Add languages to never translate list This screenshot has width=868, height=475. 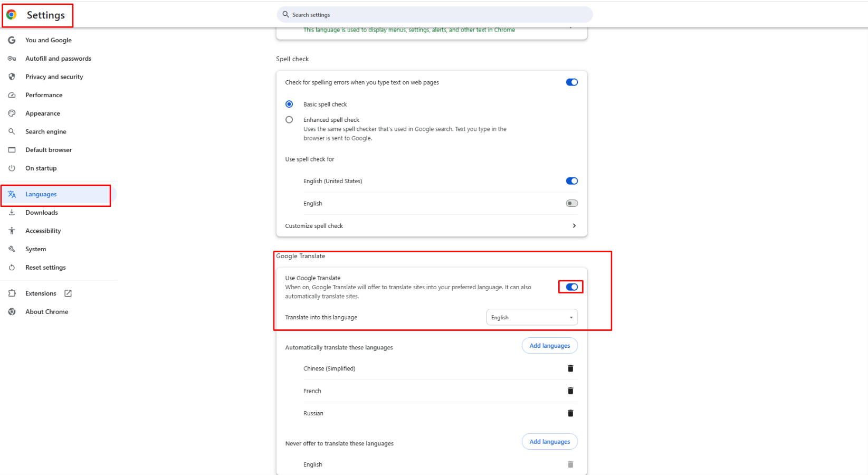click(550, 442)
